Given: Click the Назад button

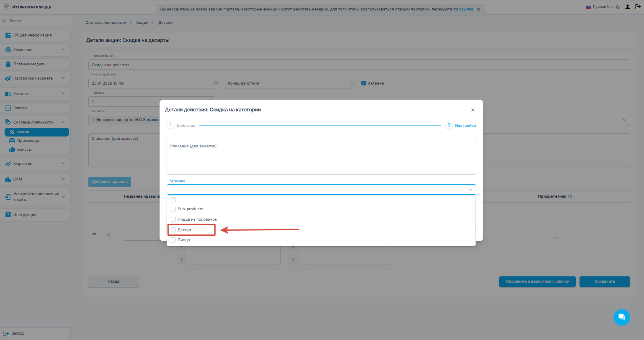Looking at the screenshot, I should click(x=113, y=281).
